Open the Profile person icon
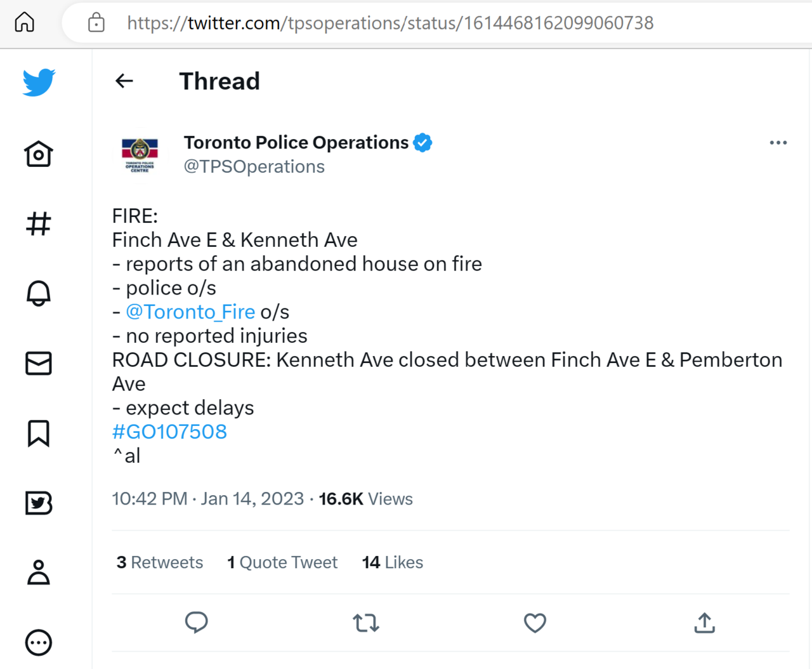This screenshot has height=669, width=812. click(x=39, y=573)
